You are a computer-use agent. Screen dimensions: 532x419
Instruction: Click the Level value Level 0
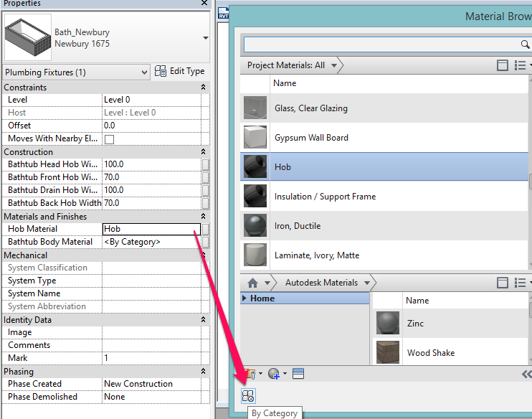point(152,100)
